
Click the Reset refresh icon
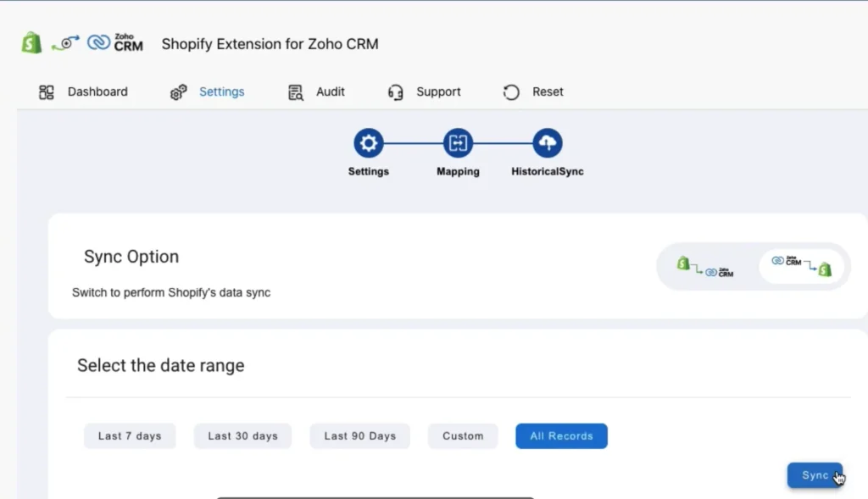click(x=511, y=91)
